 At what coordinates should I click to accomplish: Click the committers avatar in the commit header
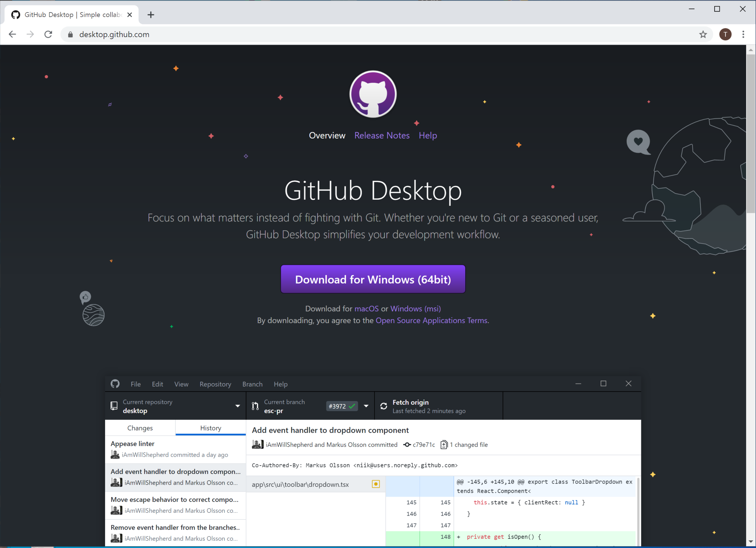pyautogui.click(x=258, y=444)
